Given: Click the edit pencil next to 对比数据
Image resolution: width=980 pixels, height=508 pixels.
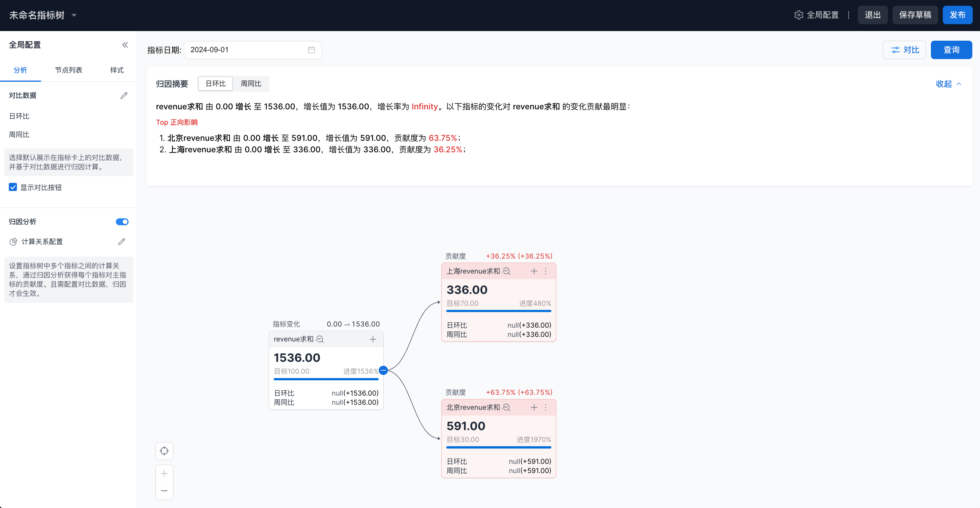Looking at the screenshot, I should [x=124, y=96].
